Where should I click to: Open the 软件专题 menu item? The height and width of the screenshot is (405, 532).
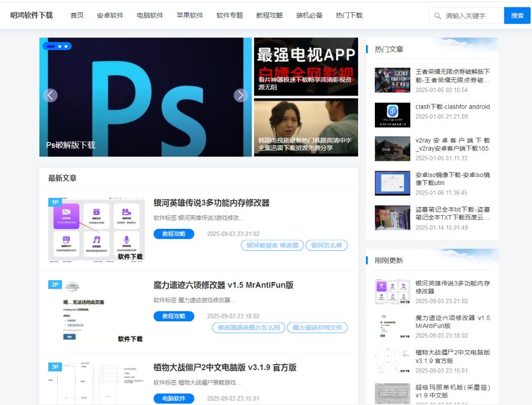[230, 16]
